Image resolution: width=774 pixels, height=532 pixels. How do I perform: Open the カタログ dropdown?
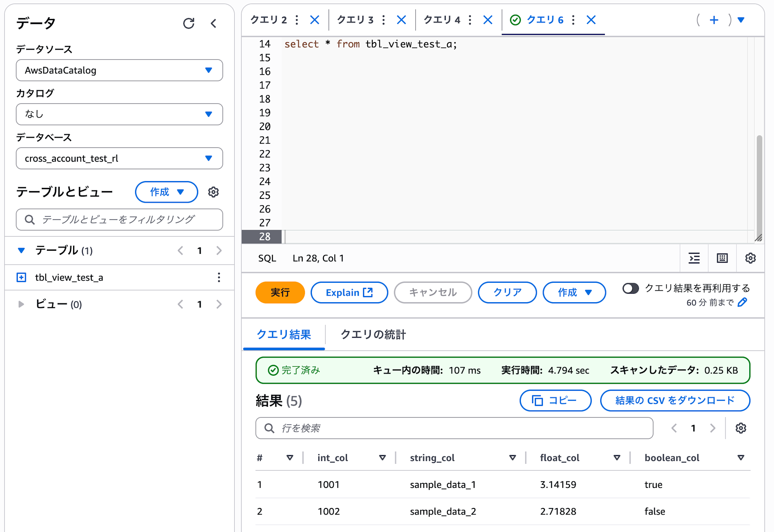pos(119,114)
